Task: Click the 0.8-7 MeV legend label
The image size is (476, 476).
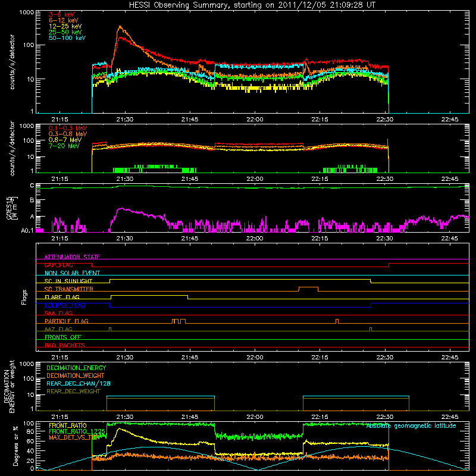Action: (x=65, y=140)
